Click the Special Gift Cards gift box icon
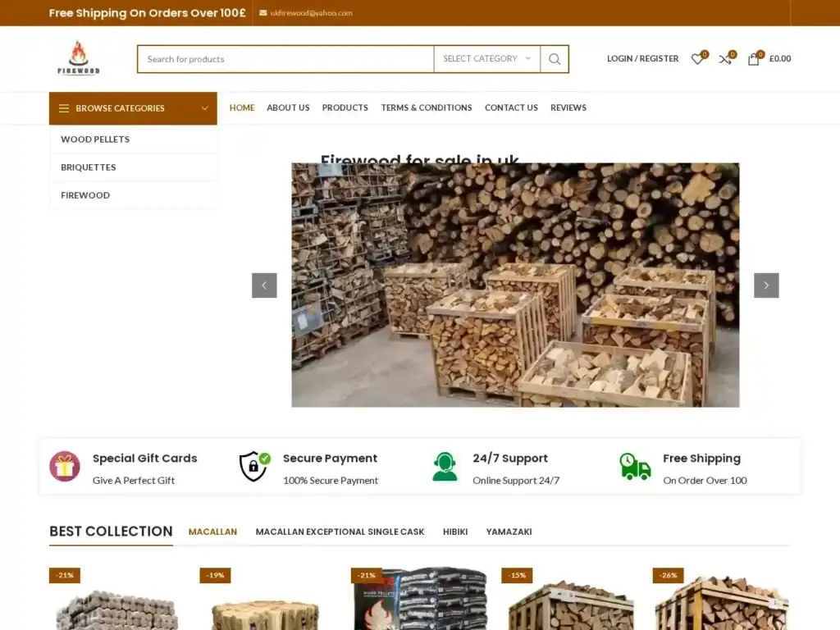This screenshot has width=840, height=630. [65, 467]
